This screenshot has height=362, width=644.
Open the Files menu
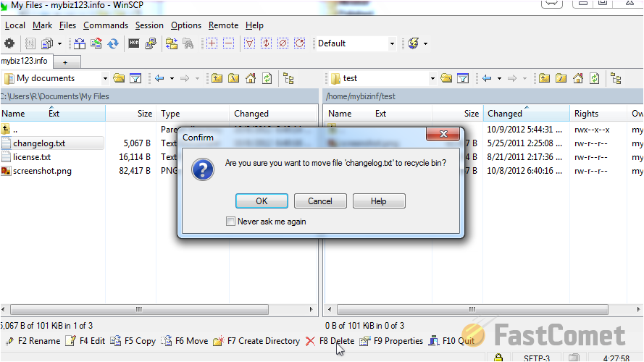point(68,25)
